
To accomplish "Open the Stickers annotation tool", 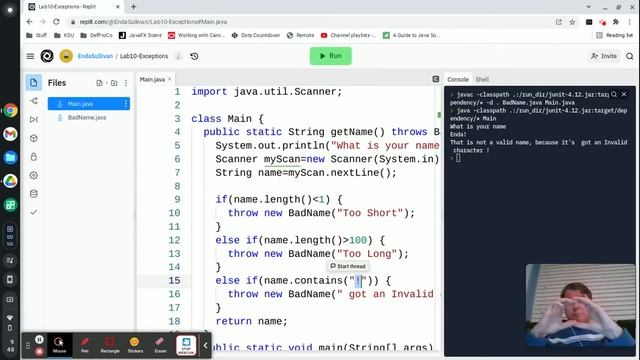I will click(x=135, y=345).
